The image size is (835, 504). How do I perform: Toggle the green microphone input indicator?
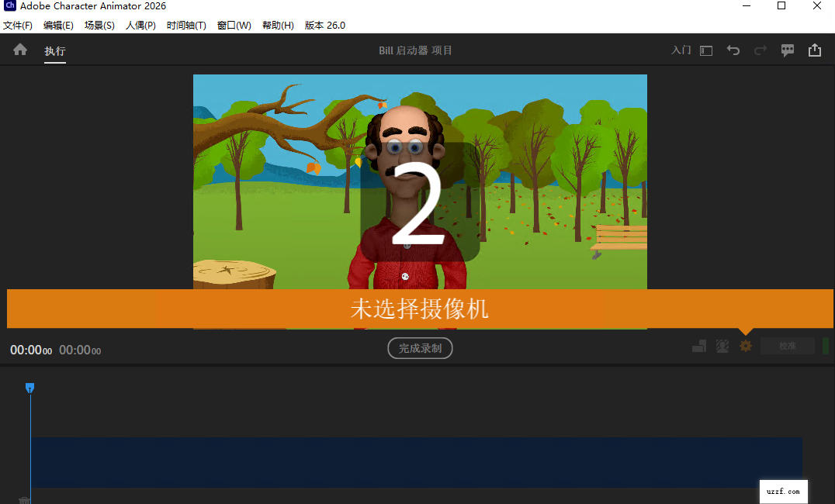pyautogui.click(x=826, y=346)
